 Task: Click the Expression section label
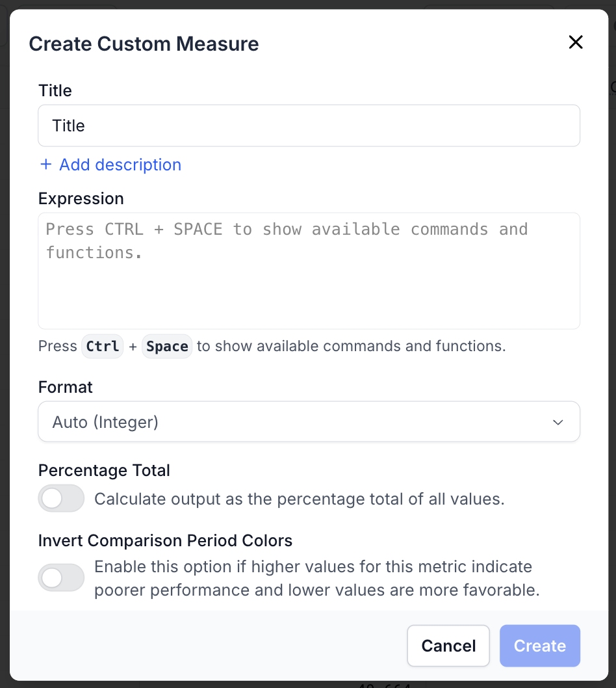click(x=81, y=198)
